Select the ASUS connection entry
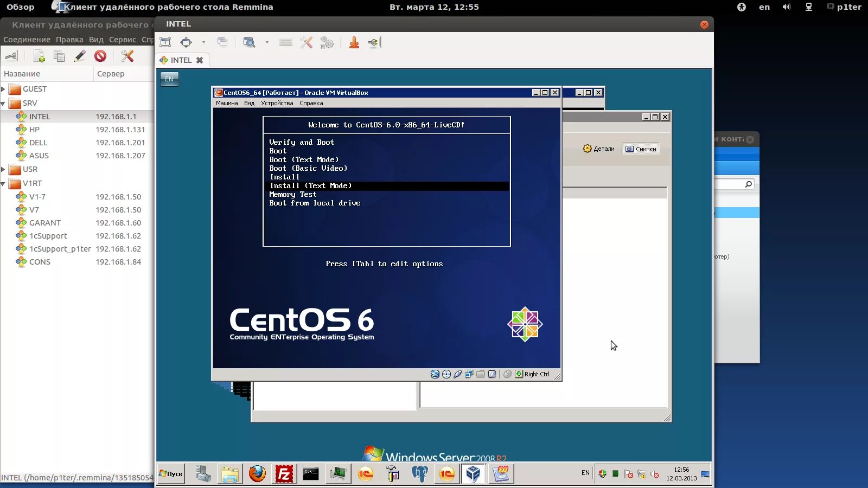Viewport: 868px width, 488px height. point(77,156)
